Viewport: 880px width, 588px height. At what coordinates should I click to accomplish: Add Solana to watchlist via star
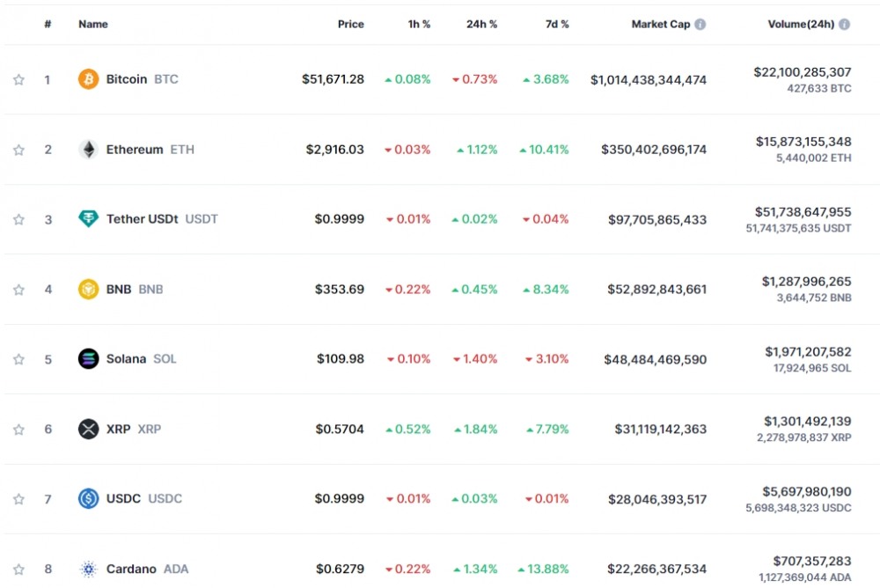point(18,359)
